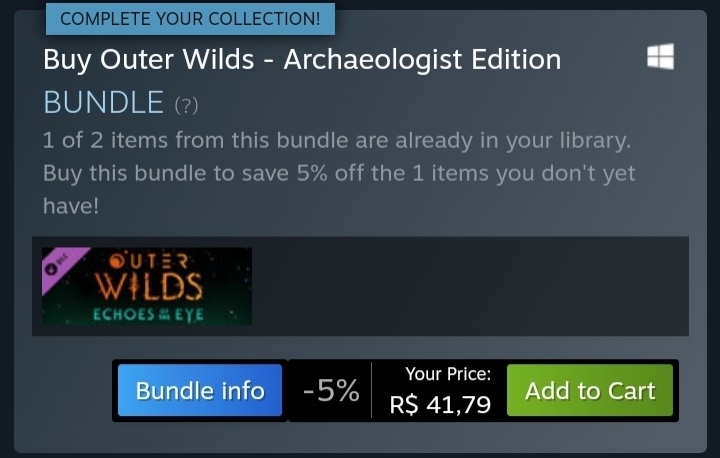Click the Your Price label
Image resolution: width=720 pixels, height=458 pixels.
(448, 374)
